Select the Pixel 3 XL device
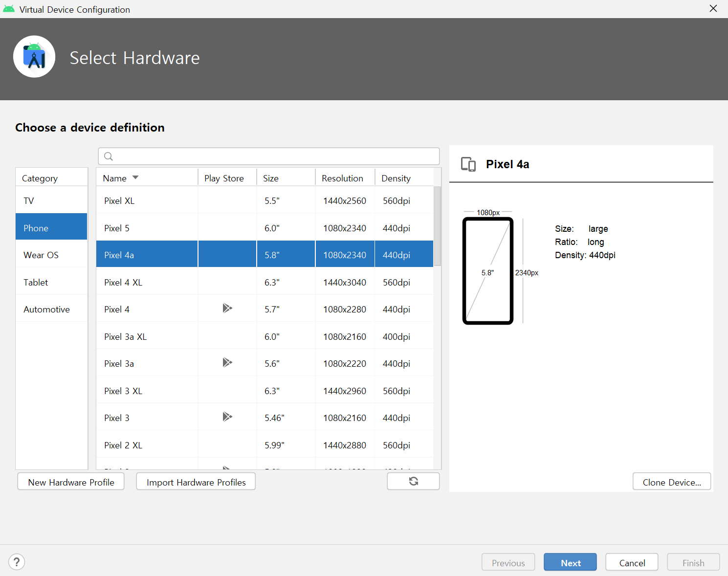The width and height of the screenshot is (728, 576). tap(123, 391)
